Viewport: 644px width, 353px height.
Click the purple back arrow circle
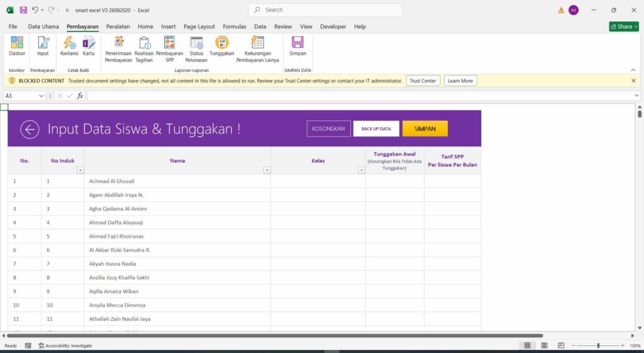[30, 130]
